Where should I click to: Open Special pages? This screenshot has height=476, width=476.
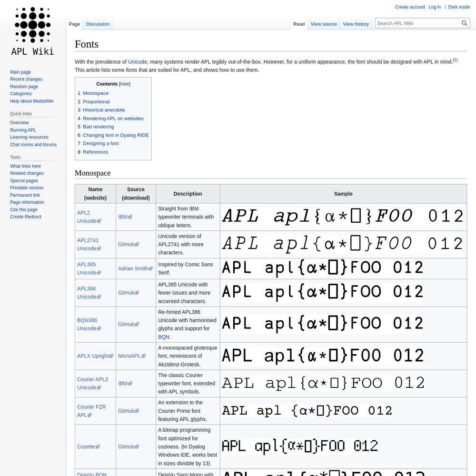[x=24, y=180]
